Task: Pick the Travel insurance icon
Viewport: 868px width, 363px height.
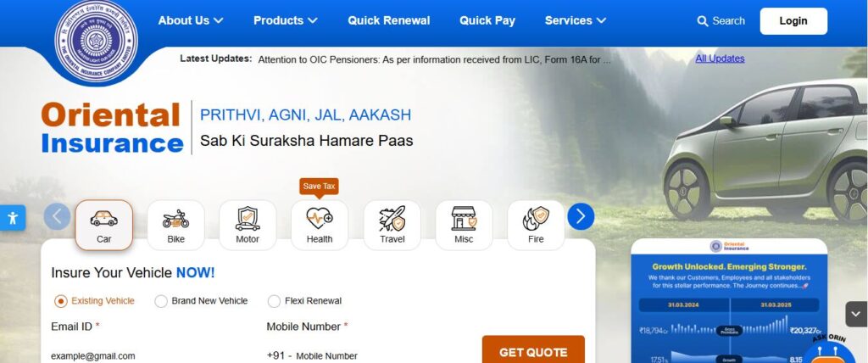Action: click(x=392, y=225)
